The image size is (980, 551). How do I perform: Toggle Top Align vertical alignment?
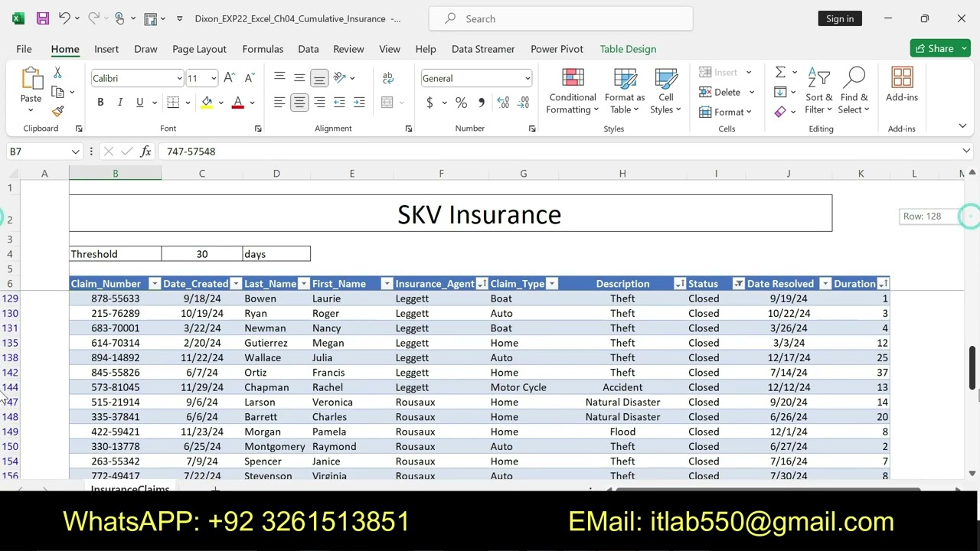pyautogui.click(x=279, y=78)
